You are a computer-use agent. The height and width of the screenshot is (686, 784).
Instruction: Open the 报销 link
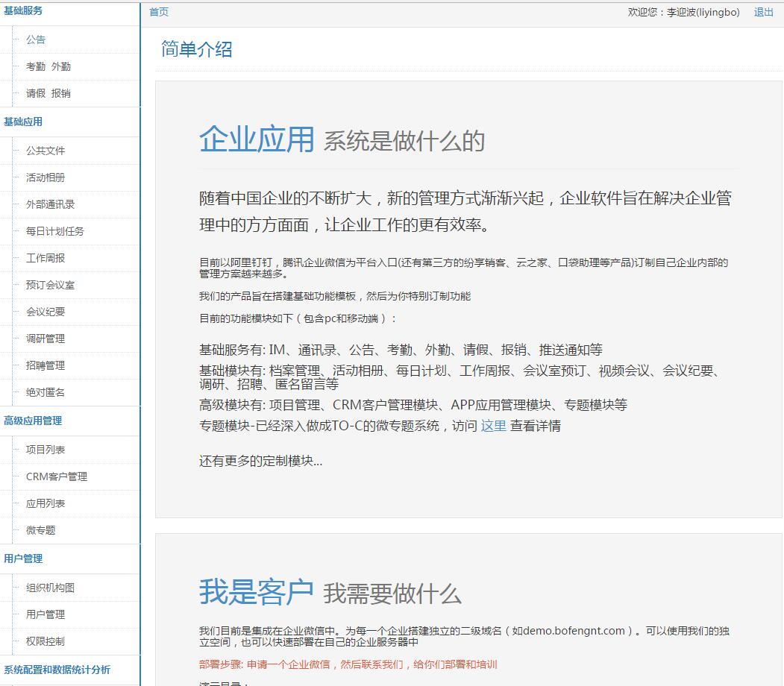click(x=61, y=93)
